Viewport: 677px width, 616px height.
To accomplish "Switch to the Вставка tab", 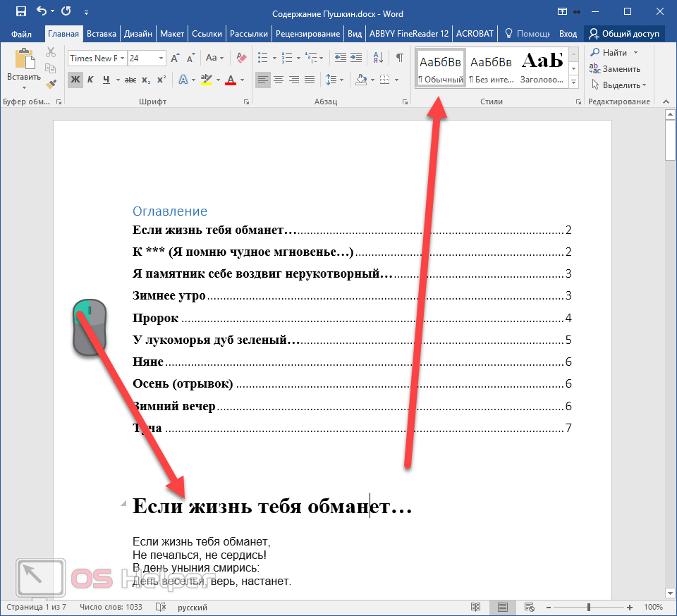I will coord(102,34).
